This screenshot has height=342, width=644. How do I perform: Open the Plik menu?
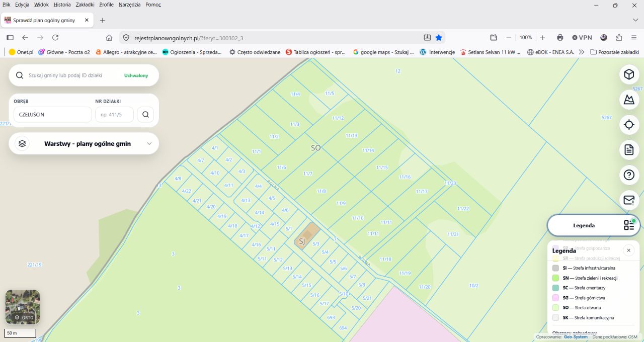[x=7, y=5]
